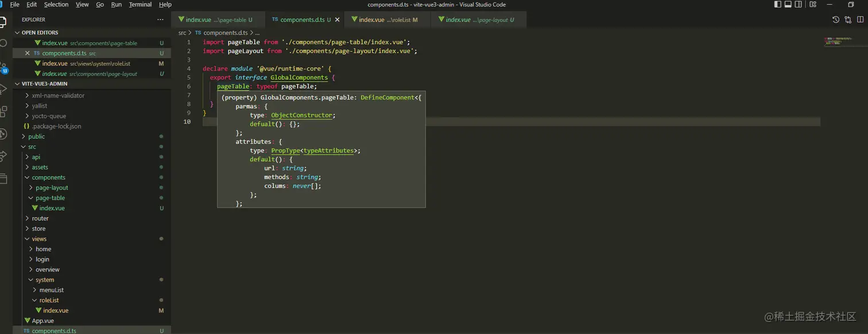868x334 pixels.
Task: Open the Edit menu
Action: (x=32, y=5)
